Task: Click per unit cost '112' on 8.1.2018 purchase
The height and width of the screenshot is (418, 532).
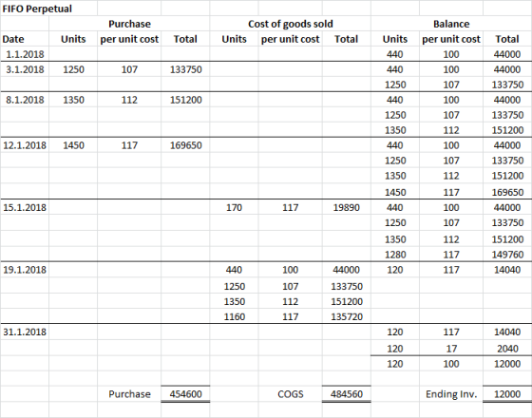Action: 129,100
